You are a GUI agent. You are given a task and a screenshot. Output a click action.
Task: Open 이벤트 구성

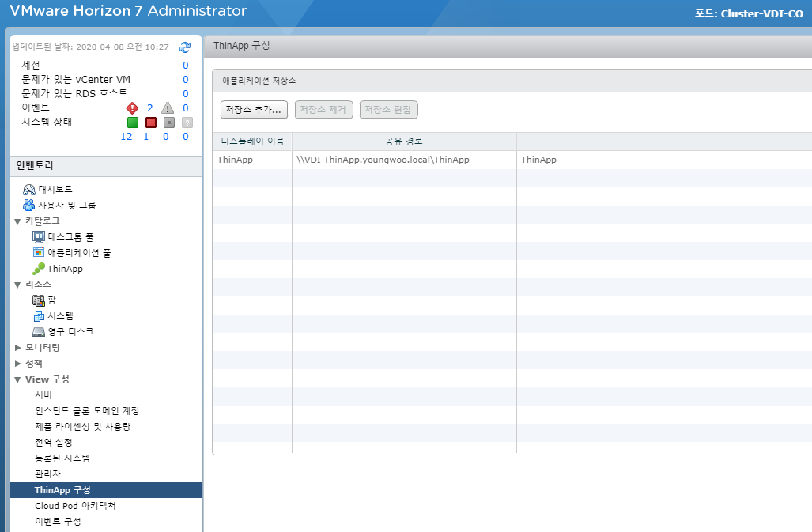[58, 521]
